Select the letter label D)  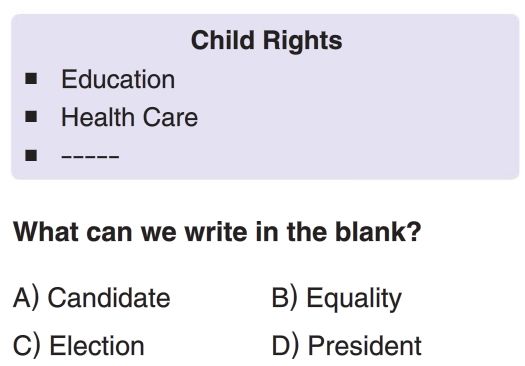pyautogui.click(x=285, y=346)
